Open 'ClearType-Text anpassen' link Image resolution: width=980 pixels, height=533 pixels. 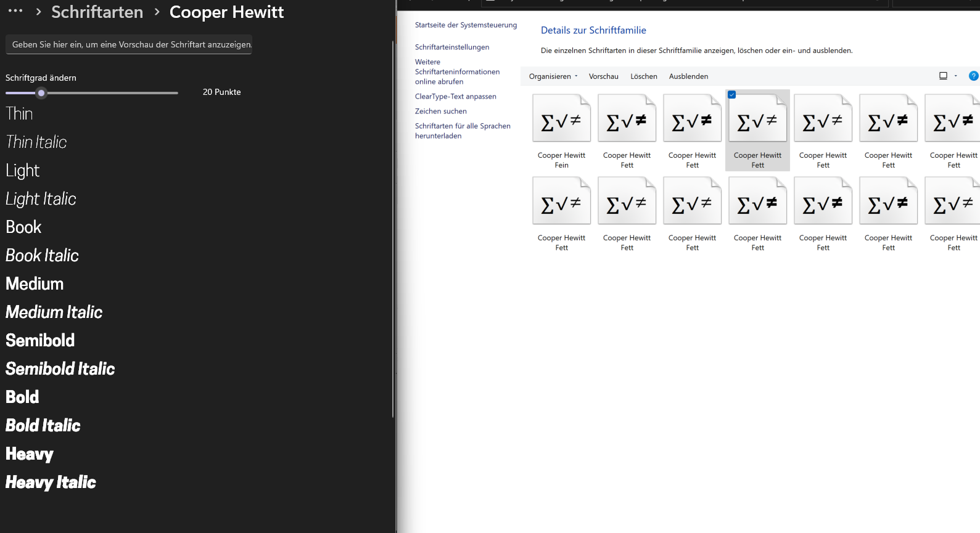pos(456,97)
